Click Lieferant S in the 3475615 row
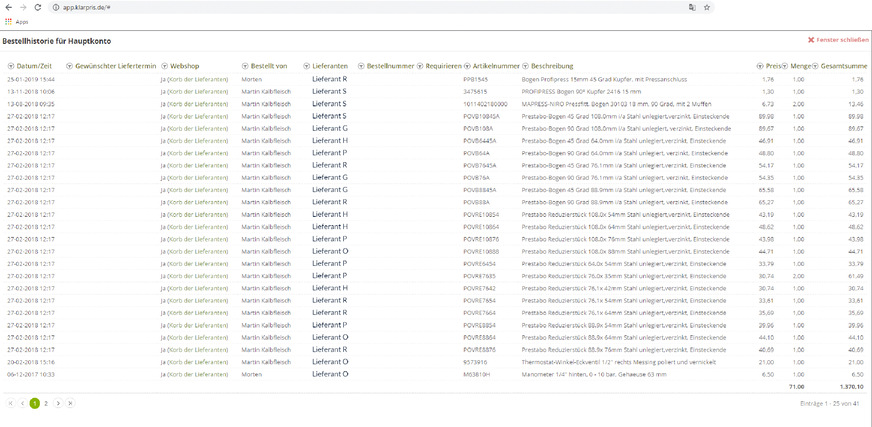872x427 pixels. click(329, 92)
